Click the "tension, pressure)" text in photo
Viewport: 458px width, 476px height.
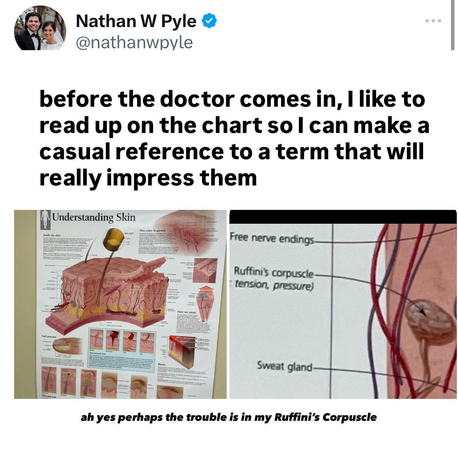point(274,286)
